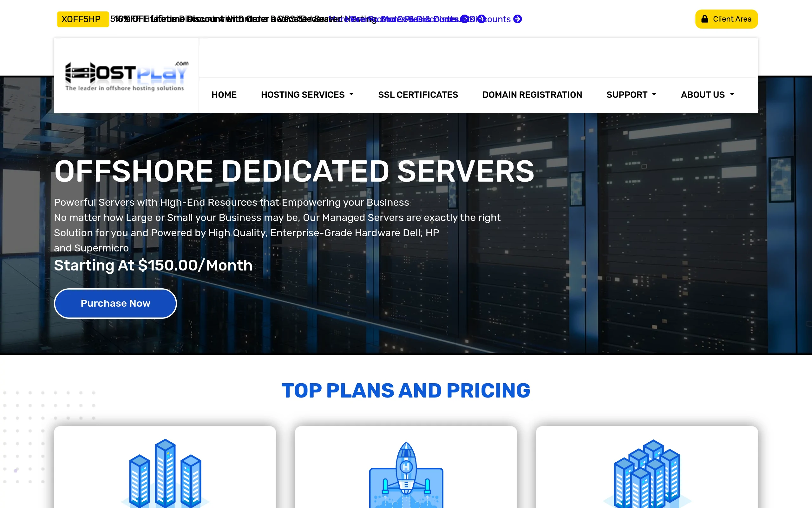
Task: Click the OFFSHORE DEDICATED SERVERS heading
Action: pos(294,171)
